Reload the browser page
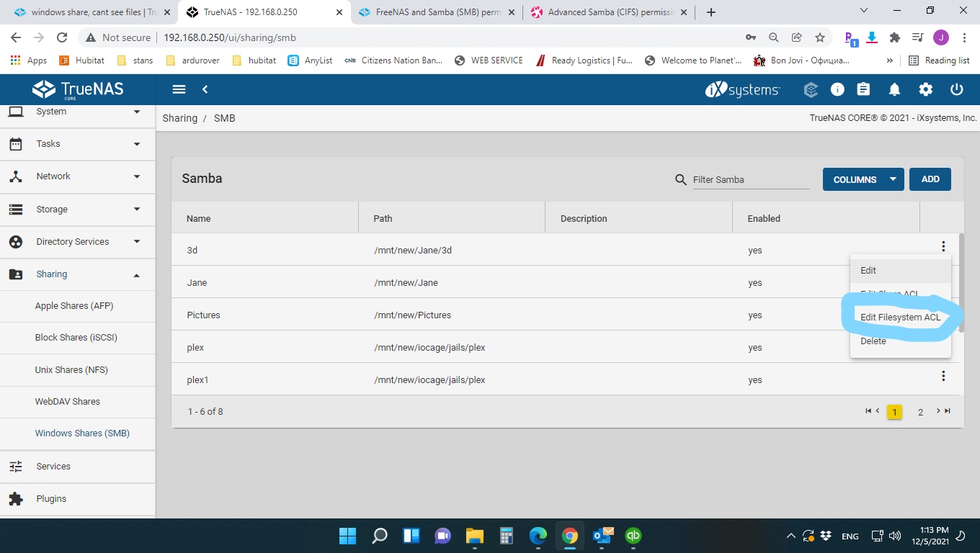Screen dimensions: 980x553 62,37
